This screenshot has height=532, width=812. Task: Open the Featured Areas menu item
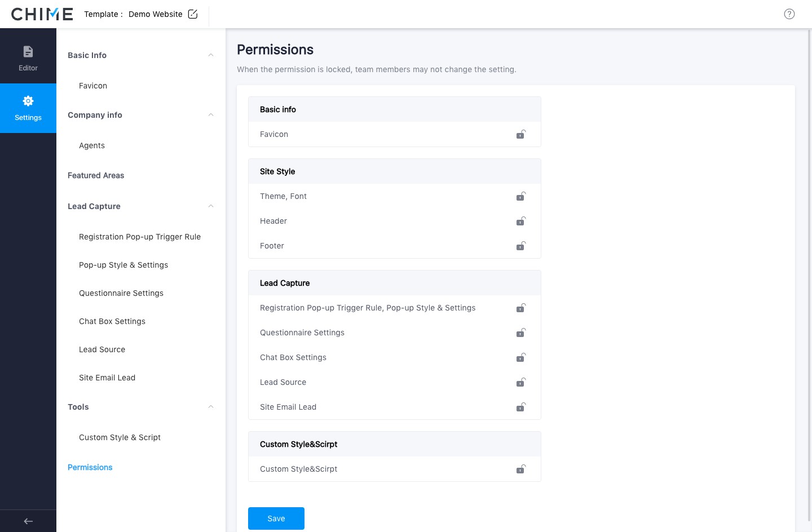[x=96, y=175]
